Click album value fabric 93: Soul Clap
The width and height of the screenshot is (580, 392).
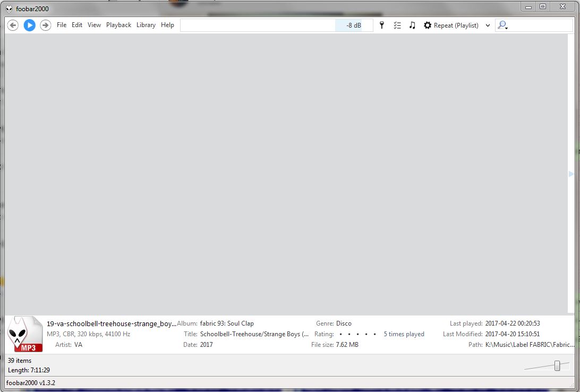point(227,323)
